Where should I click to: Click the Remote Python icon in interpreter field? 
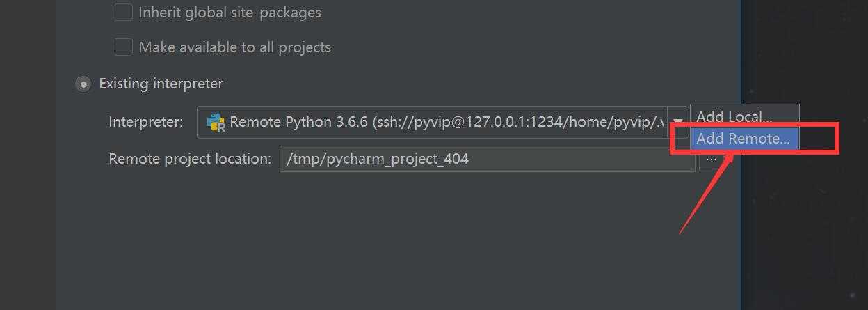click(216, 122)
